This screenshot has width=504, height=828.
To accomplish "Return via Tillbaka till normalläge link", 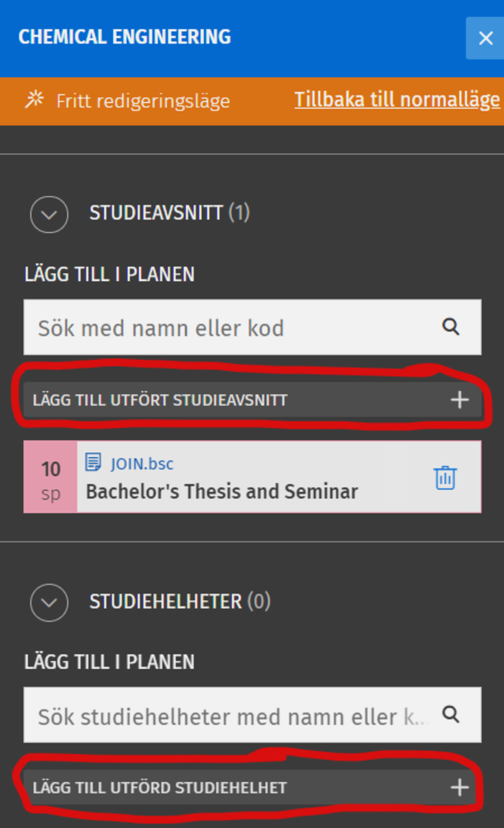I will 397,100.
